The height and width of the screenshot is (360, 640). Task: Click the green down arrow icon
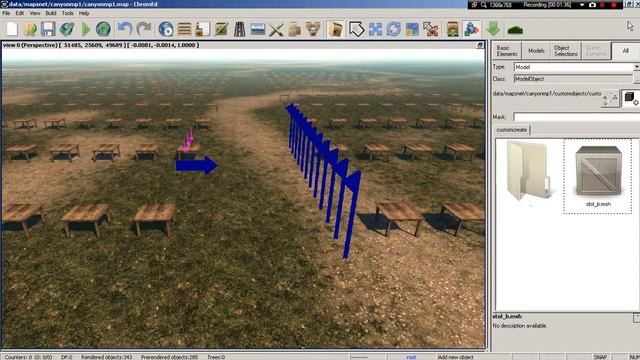[x=493, y=29]
